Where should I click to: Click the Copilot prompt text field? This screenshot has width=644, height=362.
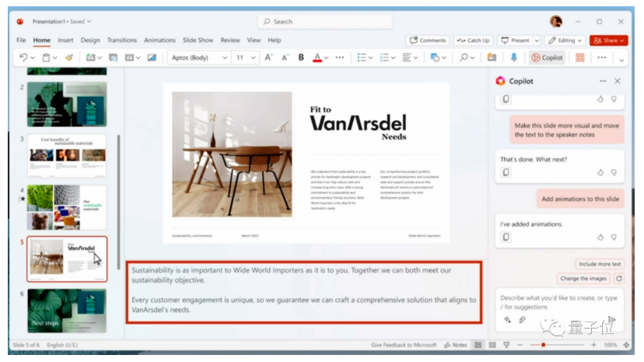point(559,302)
